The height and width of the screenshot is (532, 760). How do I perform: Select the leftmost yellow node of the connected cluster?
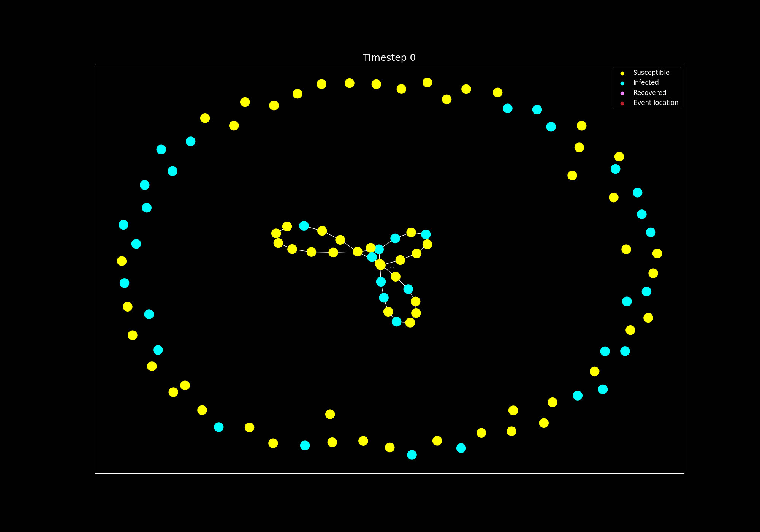(276, 233)
